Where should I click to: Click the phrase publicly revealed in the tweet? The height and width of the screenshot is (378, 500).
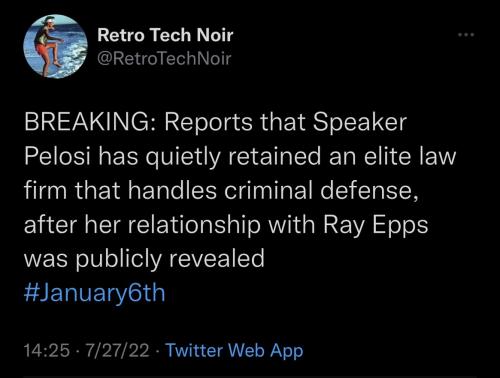(x=170, y=259)
